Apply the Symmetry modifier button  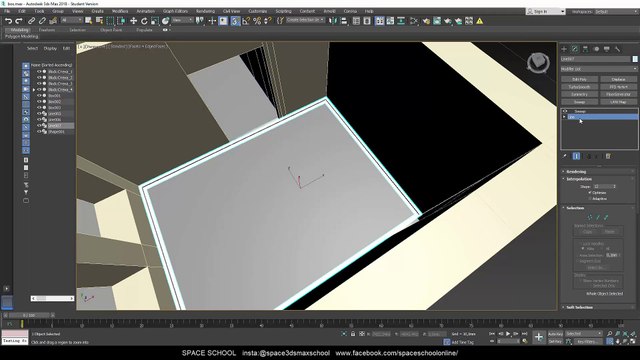click(x=580, y=94)
